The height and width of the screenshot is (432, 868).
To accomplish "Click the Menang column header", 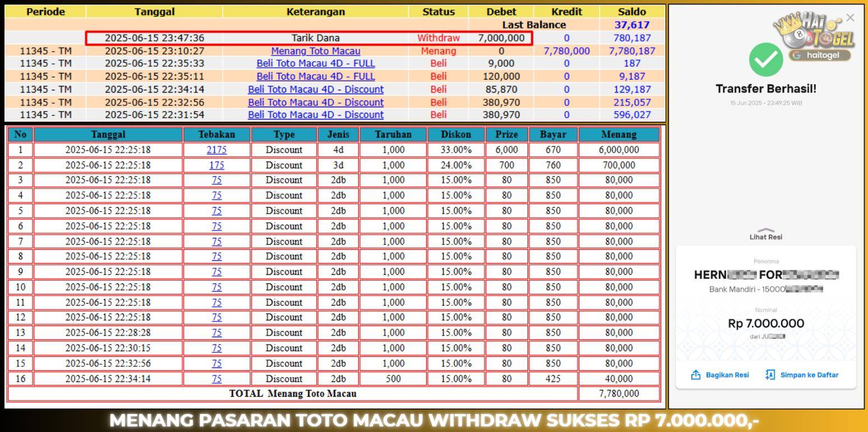I will click(x=619, y=135).
